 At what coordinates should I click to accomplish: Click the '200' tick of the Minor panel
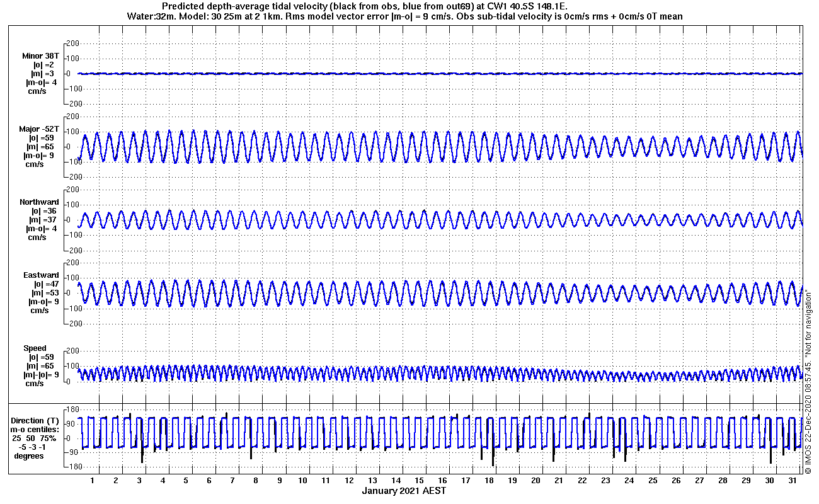pos(72,43)
